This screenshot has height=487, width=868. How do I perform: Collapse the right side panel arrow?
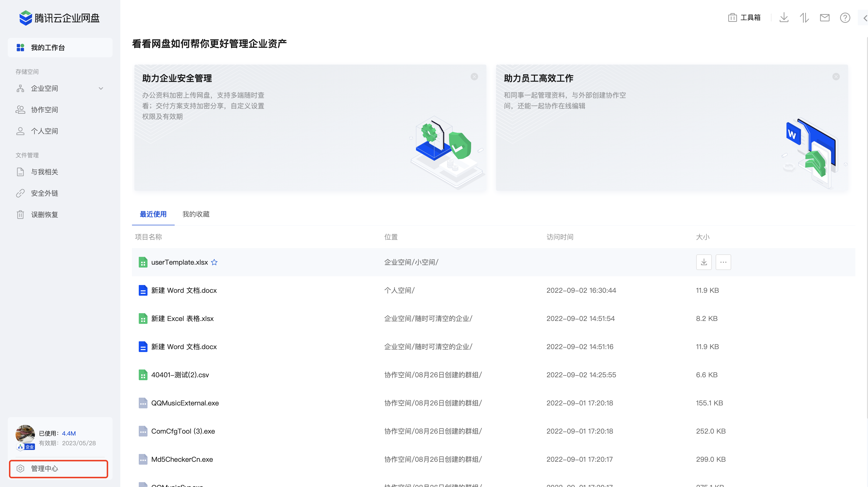point(865,17)
